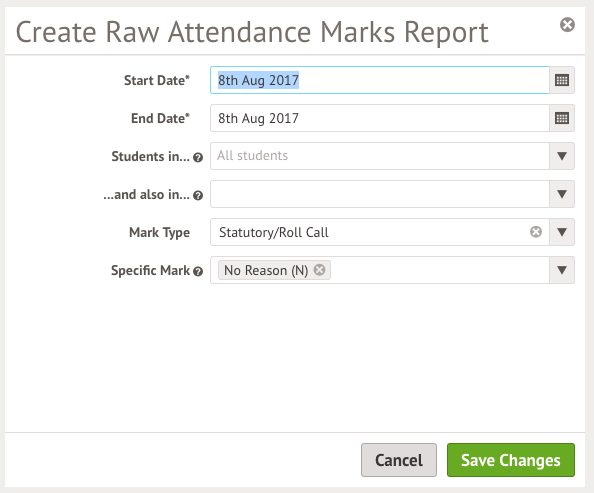Click the empty area beside No Reason tag
This screenshot has width=594, height=493.
439,270
